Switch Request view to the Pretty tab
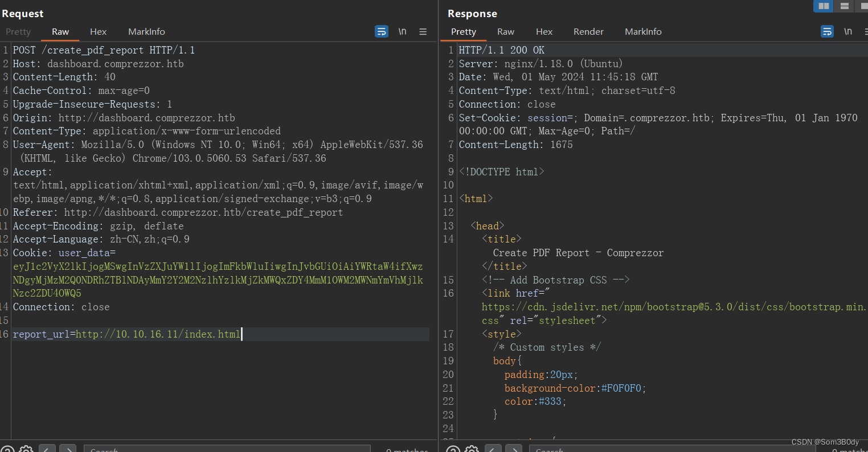The width and height of the screenshot is (868, 452). pyautogui.click(x=18, y=31)
